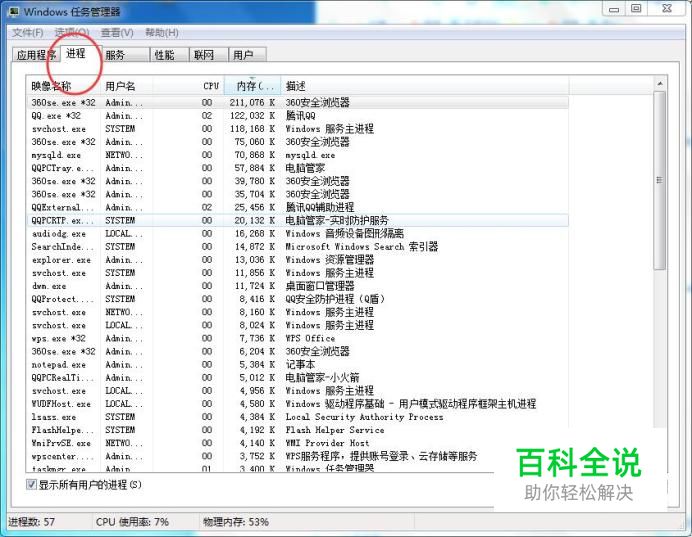
Task: Click the 70,868 K memory value
Action: [255, 155]
